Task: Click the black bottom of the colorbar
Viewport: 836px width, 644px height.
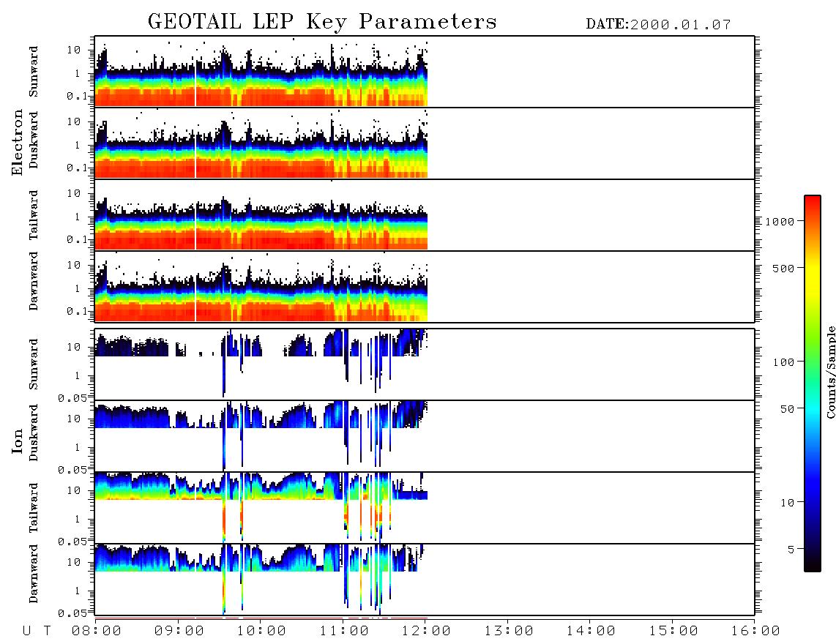Action: (x=813, y=563)
